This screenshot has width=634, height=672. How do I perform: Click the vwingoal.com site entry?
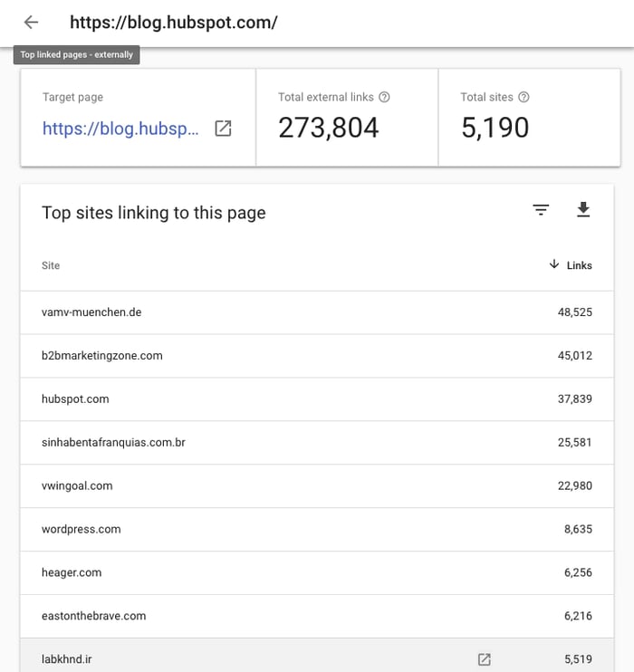coord(77,486)
